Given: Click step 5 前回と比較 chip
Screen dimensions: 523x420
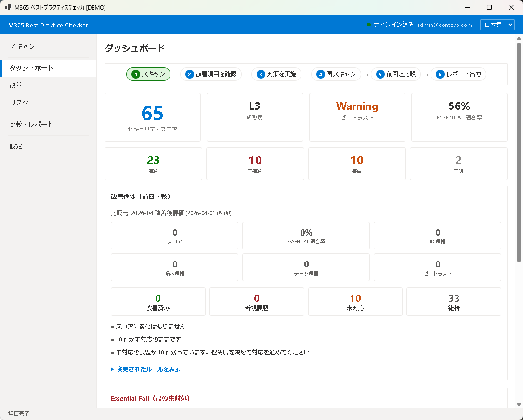Looking at the screenshot, I should tap(395, 74).
